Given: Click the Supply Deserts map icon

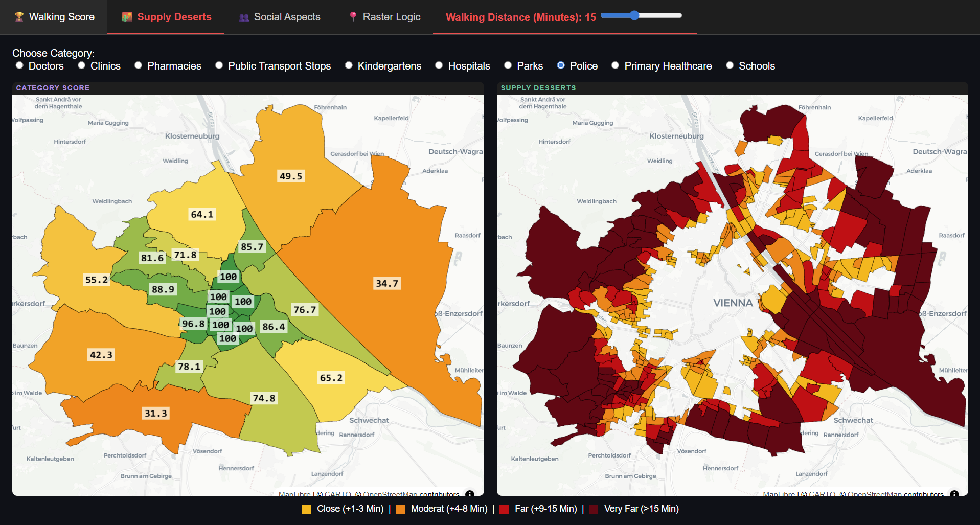Looking at the screenshot, I should 127,17.
